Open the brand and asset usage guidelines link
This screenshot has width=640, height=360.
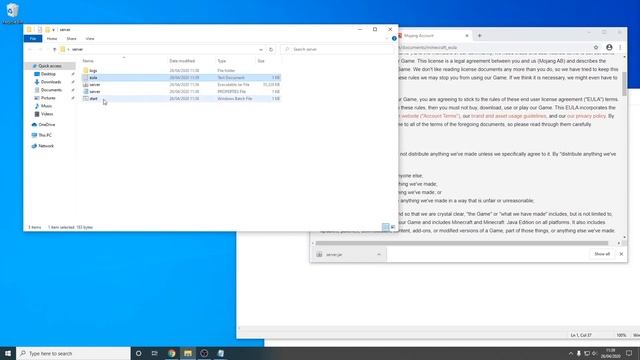pyautogui.click(x=509, y=116)
